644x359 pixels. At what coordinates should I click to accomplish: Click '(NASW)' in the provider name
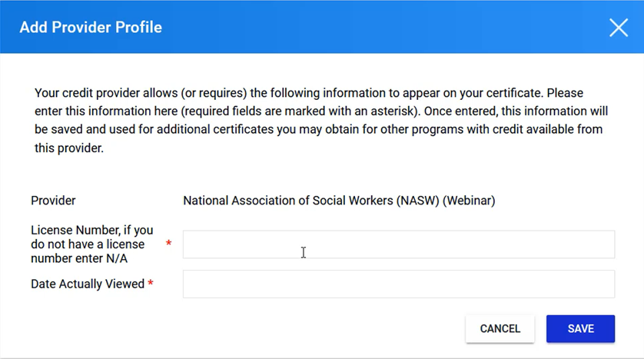pos(418,201)
